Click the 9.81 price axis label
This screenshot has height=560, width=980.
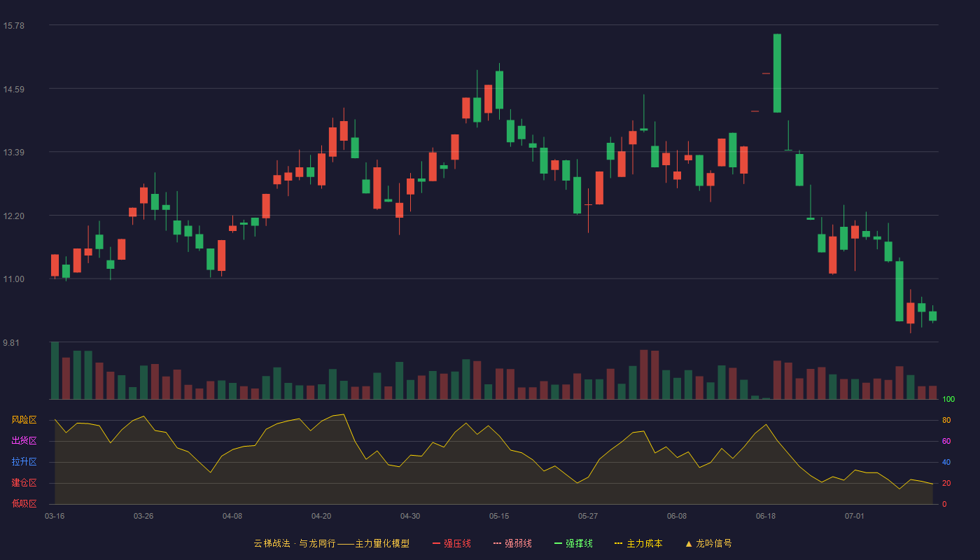pos(11,343)
